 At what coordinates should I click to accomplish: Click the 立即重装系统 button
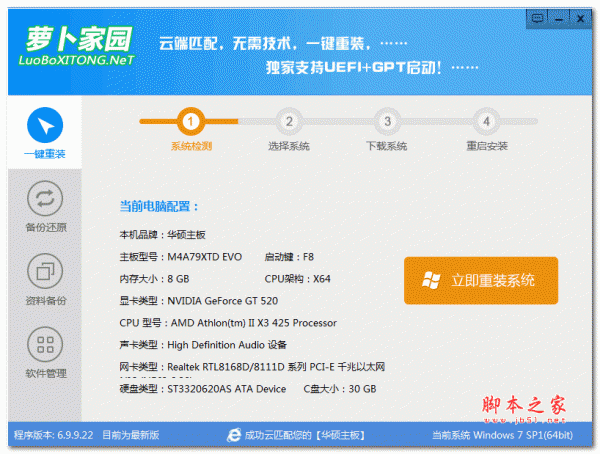click(x=481, y=281)
